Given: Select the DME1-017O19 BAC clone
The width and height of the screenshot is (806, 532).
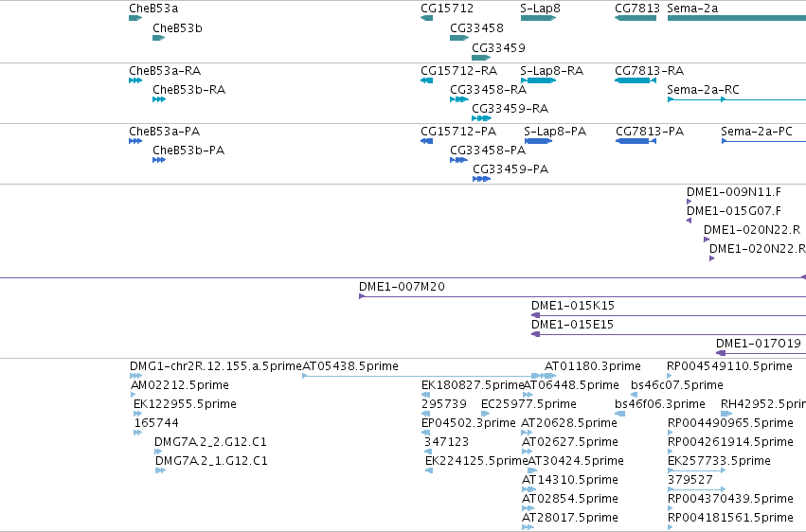Looking at the screenshot, I should pyautogui.click(x=761, y=353).
